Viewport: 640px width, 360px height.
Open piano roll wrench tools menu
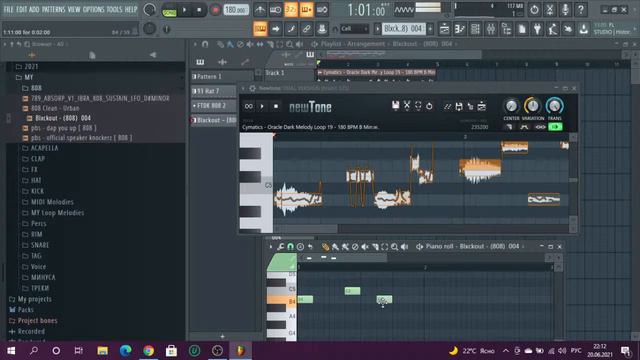click(x=280, y=247)
